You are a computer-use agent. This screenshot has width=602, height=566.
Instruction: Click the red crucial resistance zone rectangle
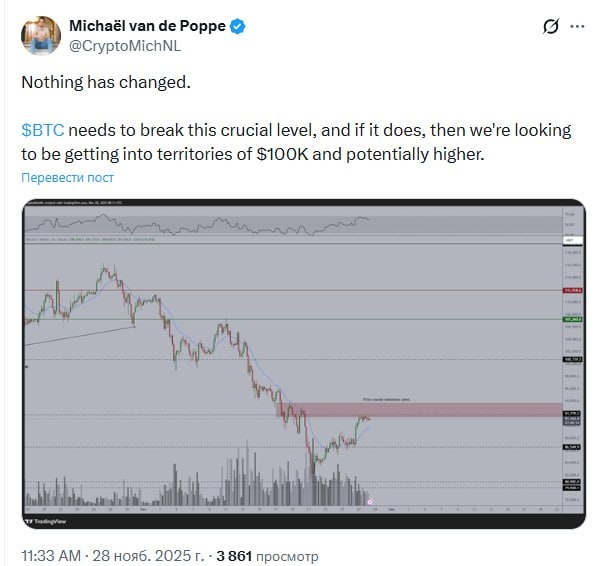[419, 410]
